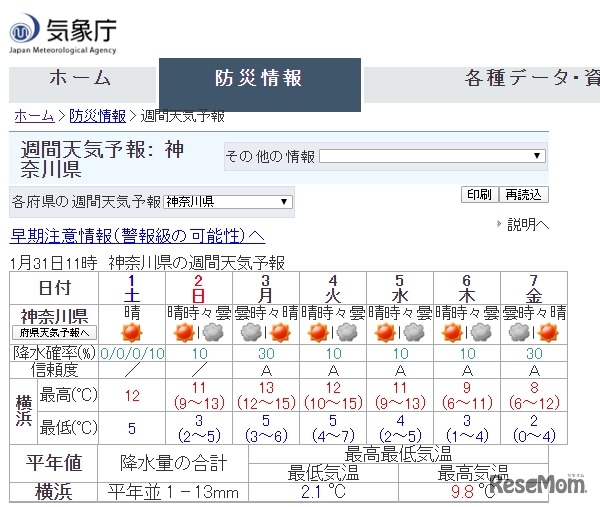Click the 防災情報 breadcrumb link
The height and width of the screenshot is (507, 600).
coord(98,116)
